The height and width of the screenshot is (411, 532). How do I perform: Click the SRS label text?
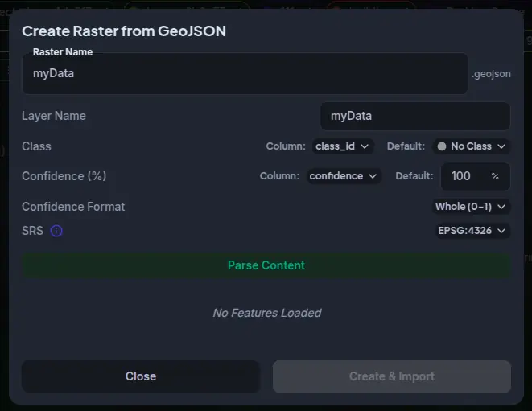coord(32,231)
